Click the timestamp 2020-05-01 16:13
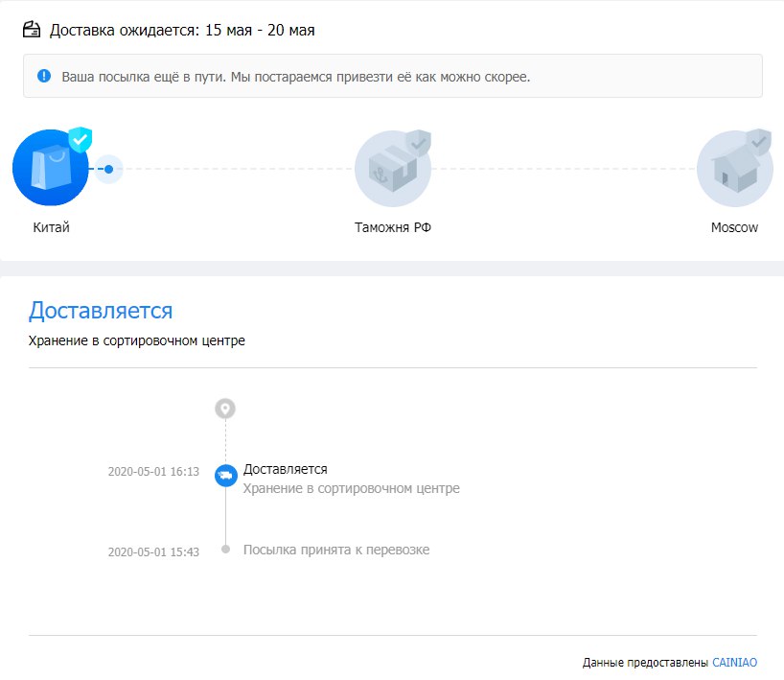This screenshot has height=680, width=784. [153, 471]
